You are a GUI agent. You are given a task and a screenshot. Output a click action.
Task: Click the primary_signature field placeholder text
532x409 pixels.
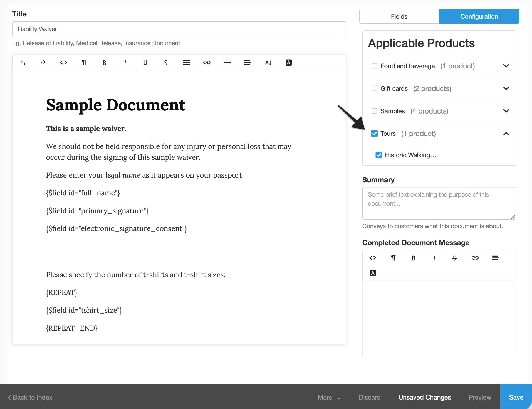[97, 211]
